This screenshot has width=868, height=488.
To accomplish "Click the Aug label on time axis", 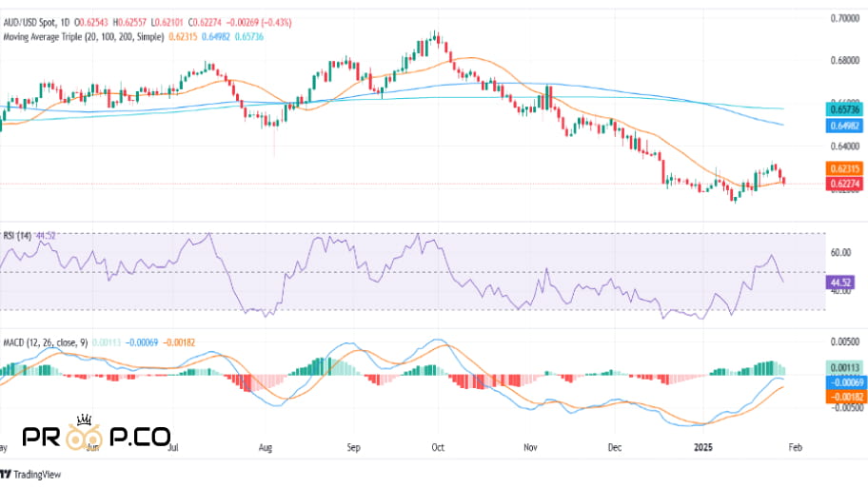I will 266,447.
